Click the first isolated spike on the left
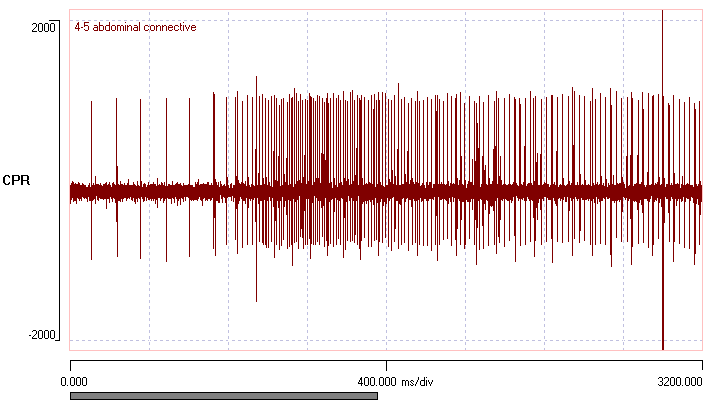712x400 pixels. click(91, 130)
